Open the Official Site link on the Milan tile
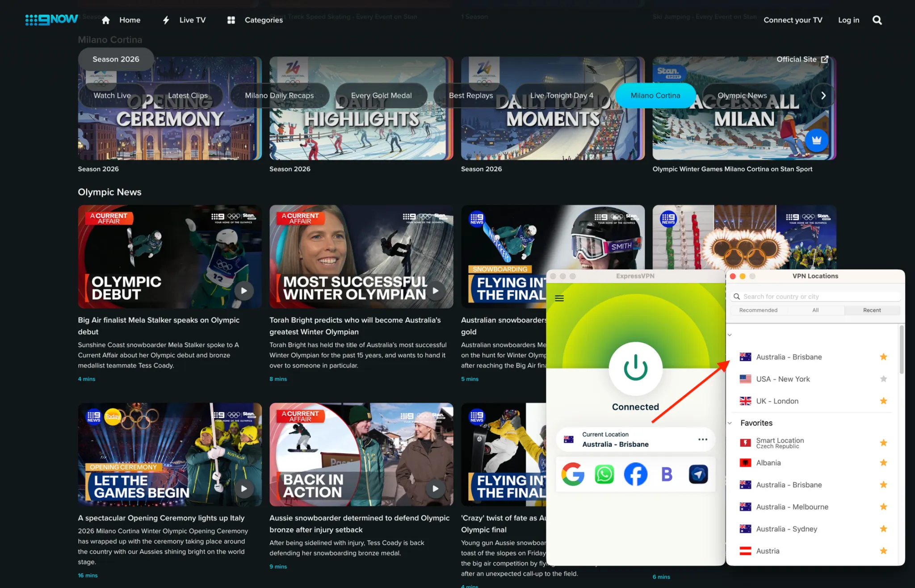Screen dimensions: 915x588 click(802, 59)
